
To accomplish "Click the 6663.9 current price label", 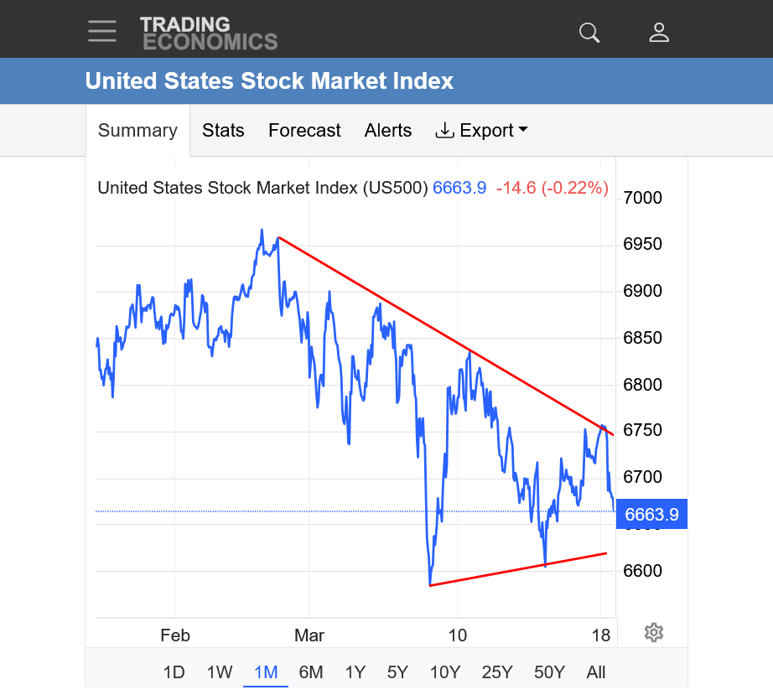I will coord(651,514).
